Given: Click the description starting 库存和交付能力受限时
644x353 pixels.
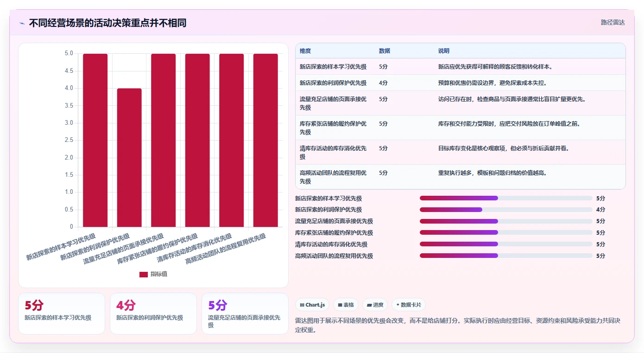Looking at the screenshot, I should (x=509, y=124).
